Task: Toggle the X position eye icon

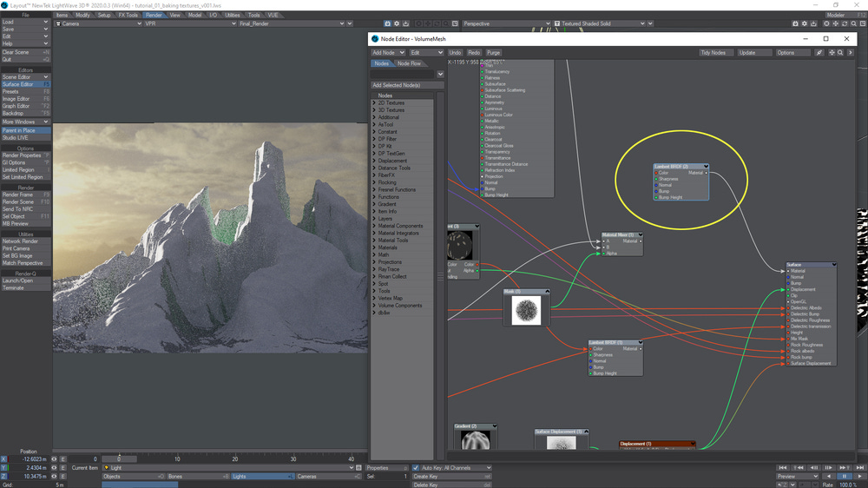Action: [54, 459]
